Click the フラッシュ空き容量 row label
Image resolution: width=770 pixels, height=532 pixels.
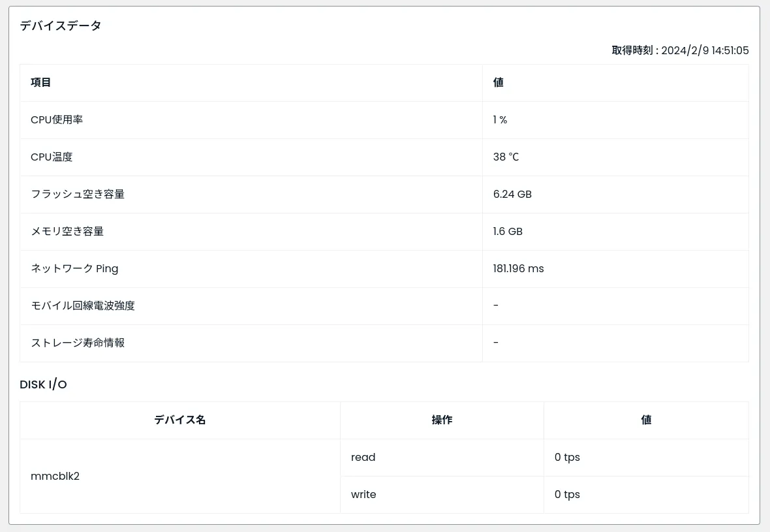78,194
